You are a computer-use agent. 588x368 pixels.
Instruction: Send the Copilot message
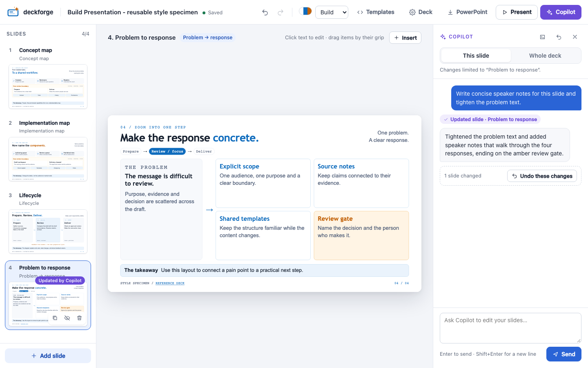point(564,354)
